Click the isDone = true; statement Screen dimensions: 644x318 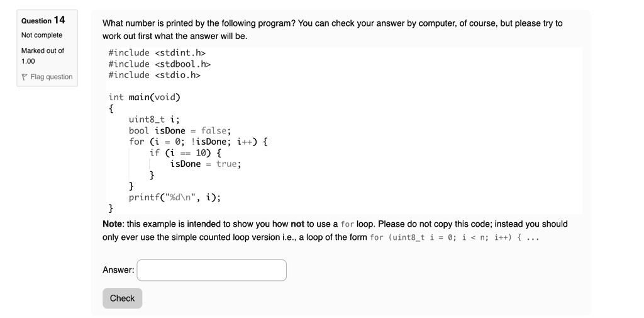205,164
